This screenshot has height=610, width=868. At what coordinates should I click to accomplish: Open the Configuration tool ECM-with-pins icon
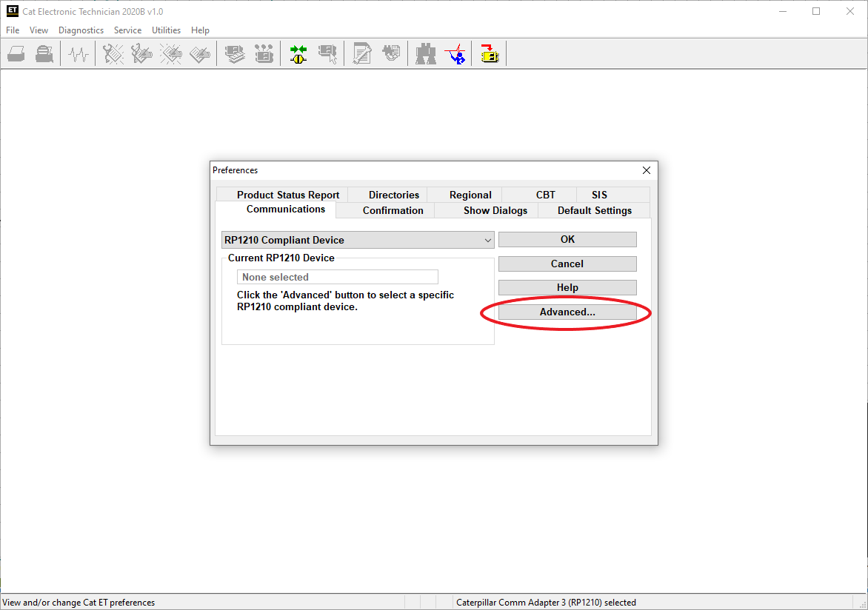tap(264, 54)
